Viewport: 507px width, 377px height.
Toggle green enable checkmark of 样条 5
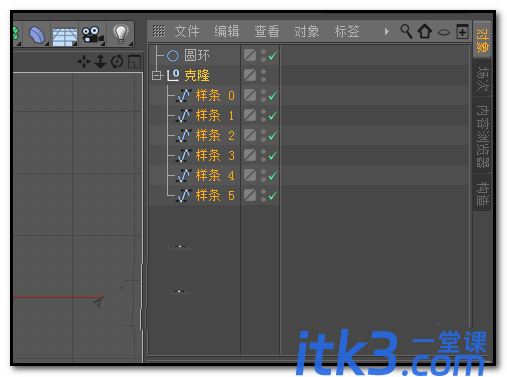pyautogui.click(x=273, y=196)
